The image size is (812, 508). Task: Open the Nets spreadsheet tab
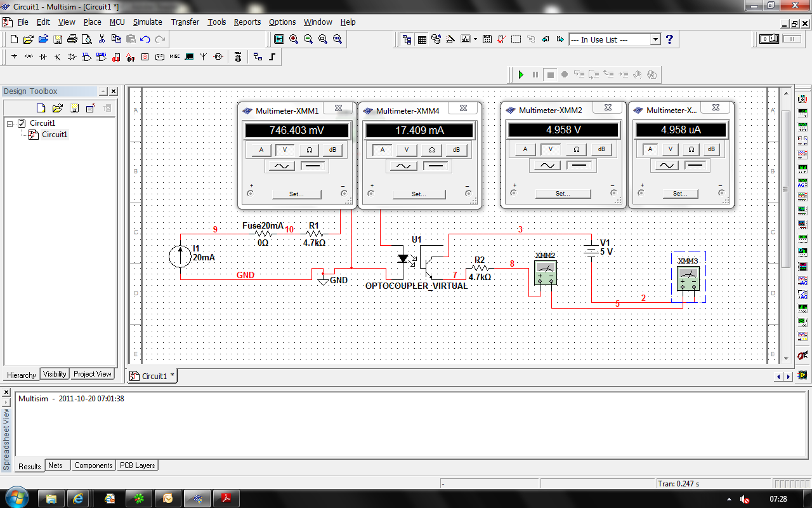(x=56, y=465)
